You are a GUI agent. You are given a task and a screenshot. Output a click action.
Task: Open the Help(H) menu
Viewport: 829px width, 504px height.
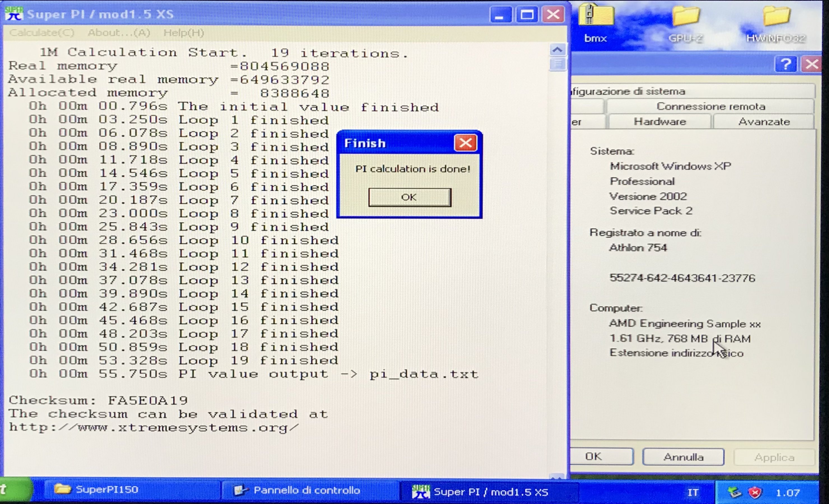pyautogui.click(x=184, y=32)
